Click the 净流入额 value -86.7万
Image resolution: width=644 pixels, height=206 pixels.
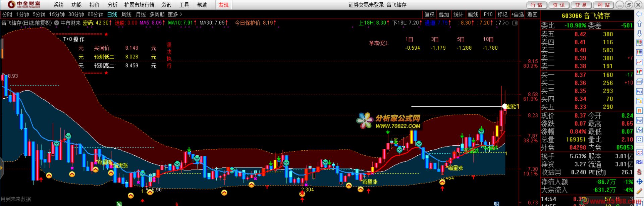click(x=606, y=182)
